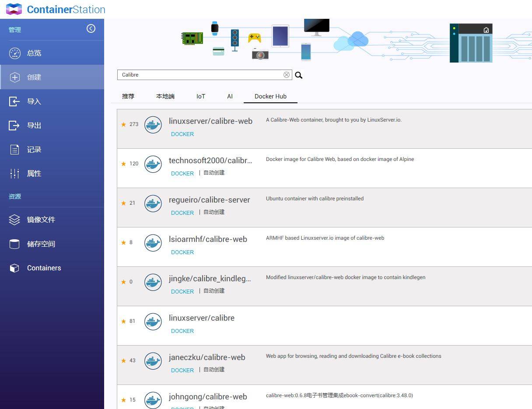Click the 导出 export sidebar icon
Viewport: 532px width, 409px height.
(14, 126)
